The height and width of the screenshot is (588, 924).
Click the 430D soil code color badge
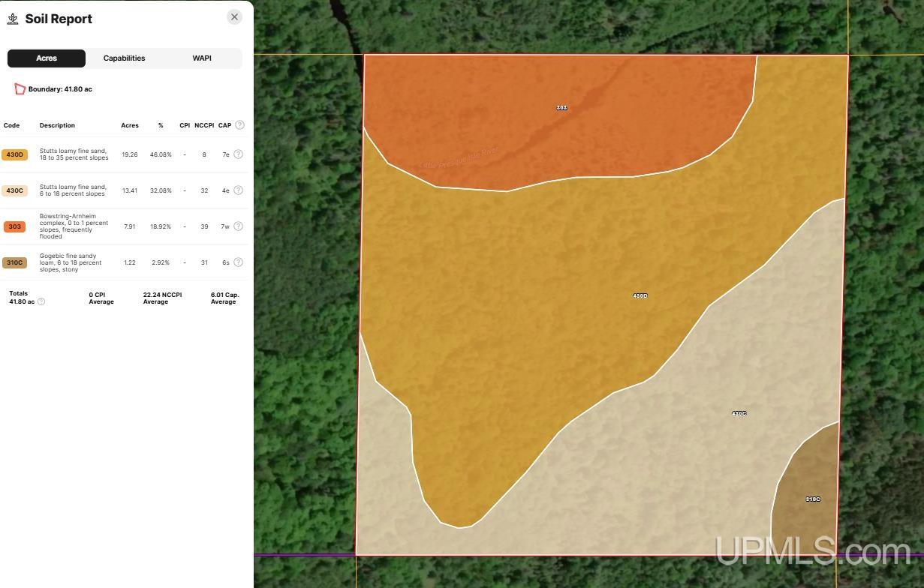(x=14, y=154)
